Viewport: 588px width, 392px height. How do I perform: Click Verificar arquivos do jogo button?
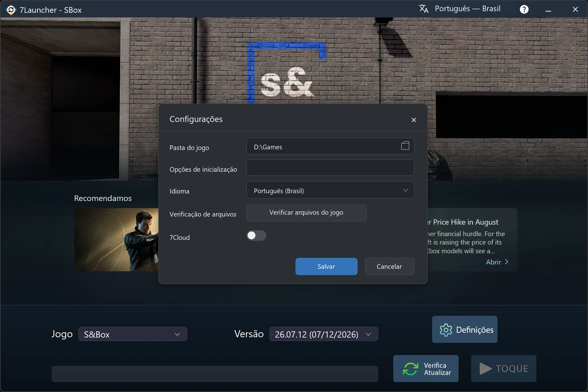306,213
